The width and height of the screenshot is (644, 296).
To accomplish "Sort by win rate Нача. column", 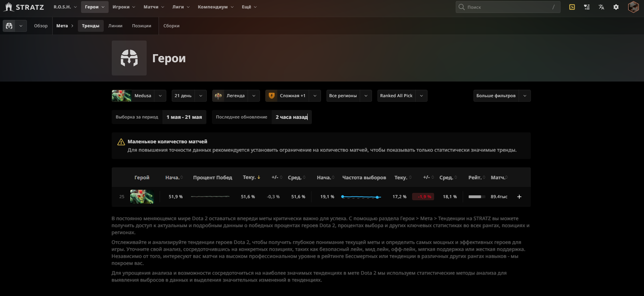I will pyautogui.click(x=175, y=177).
